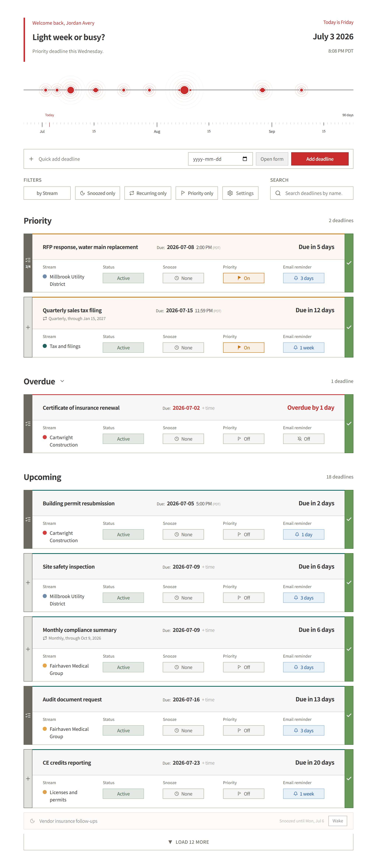
Task: Click yyyy-mm-dd date input
Action: [x=221, y=159]
